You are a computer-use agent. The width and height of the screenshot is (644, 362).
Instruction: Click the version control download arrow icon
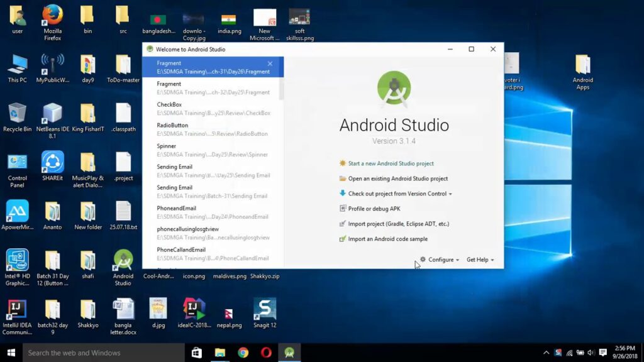pyautogui.click(x=343, y=194)
